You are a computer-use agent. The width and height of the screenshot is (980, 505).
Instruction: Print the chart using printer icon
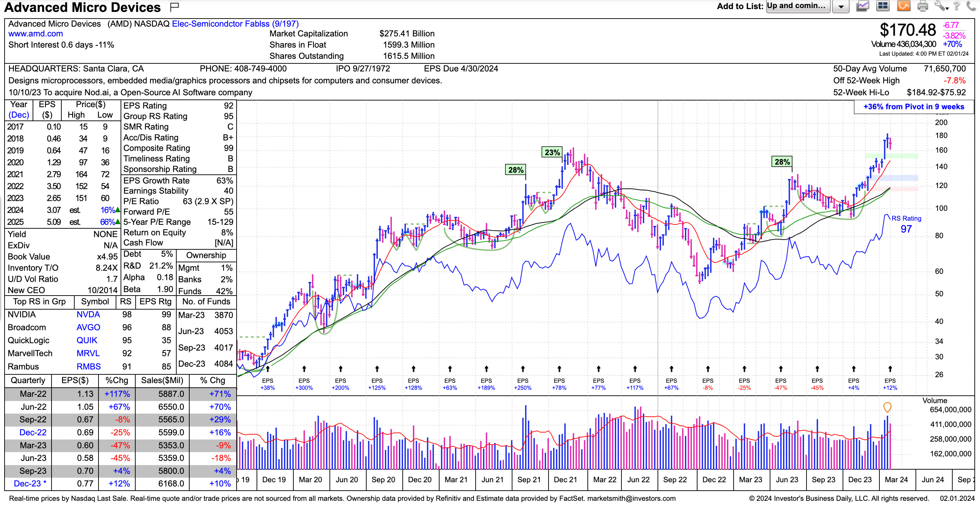(x=923, y=6)
